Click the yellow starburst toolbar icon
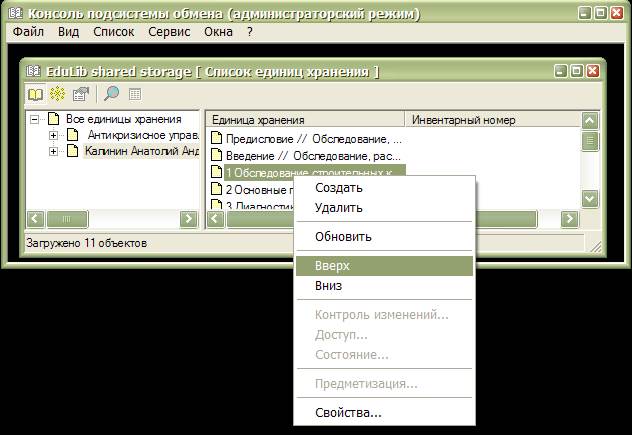Image resolution: width=632 pixels, height=435 pixels. tap(58, 94)
